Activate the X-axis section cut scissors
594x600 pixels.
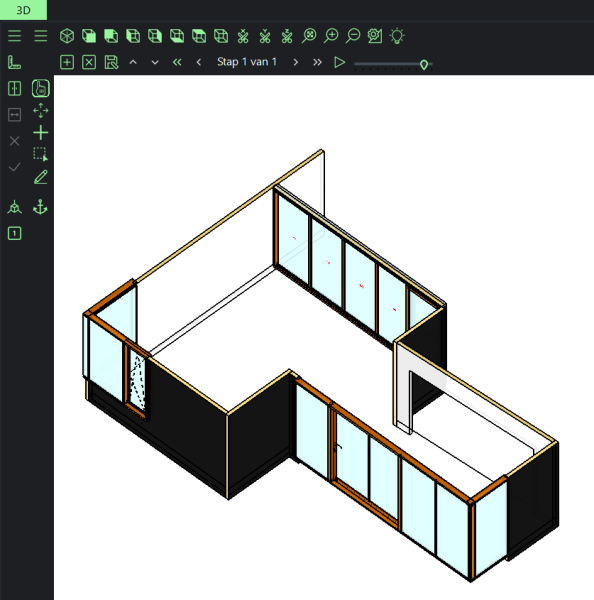click(243, 36)
